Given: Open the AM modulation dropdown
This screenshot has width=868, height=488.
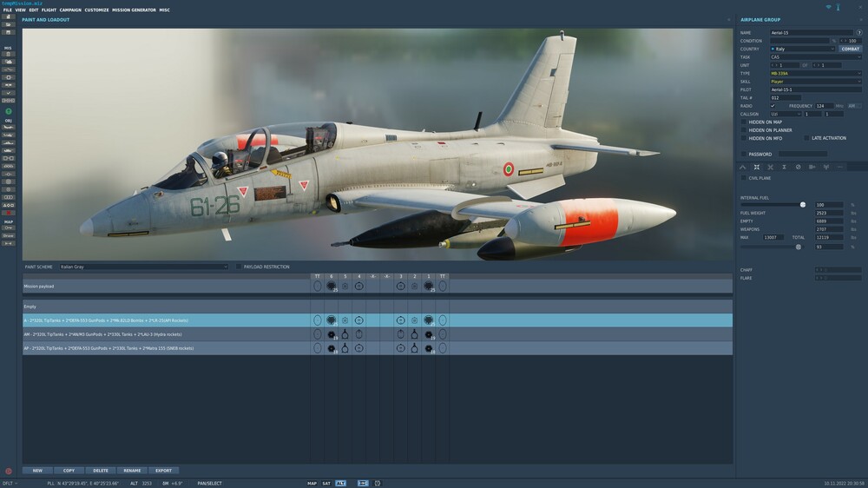Looking at the screenshot, I should point(855,106).
